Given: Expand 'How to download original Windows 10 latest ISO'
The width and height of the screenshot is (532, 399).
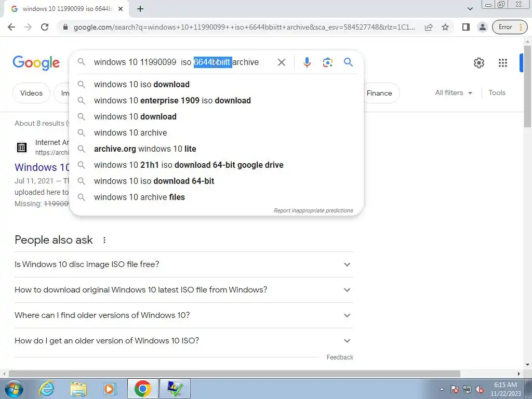Looking at the screenshot, I should (183, 290).
